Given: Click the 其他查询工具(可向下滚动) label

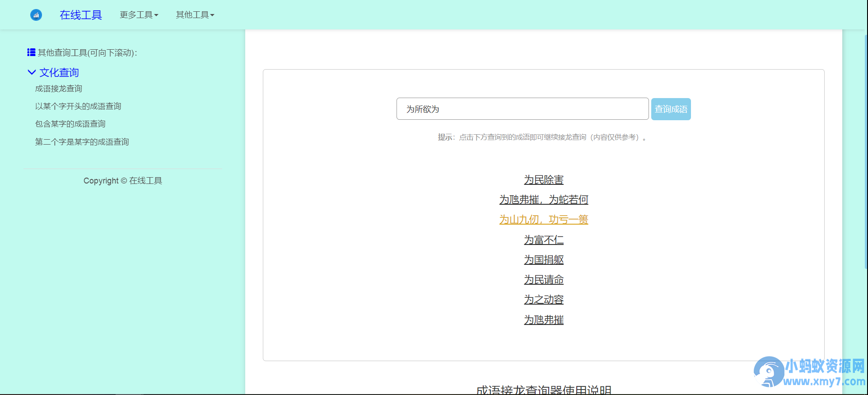Looking at the screenshot, I should (x=87, y=53).
